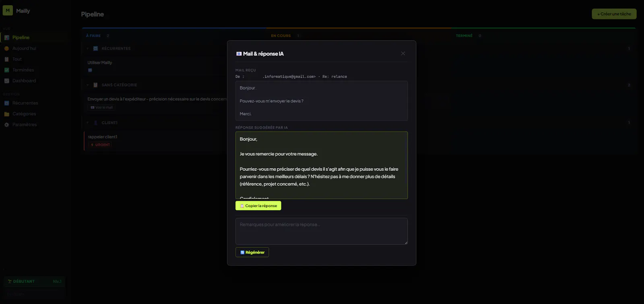Open Dashboard from the sidebar
The height and width of the screenshot is (304, 644).
click(24, 81)
